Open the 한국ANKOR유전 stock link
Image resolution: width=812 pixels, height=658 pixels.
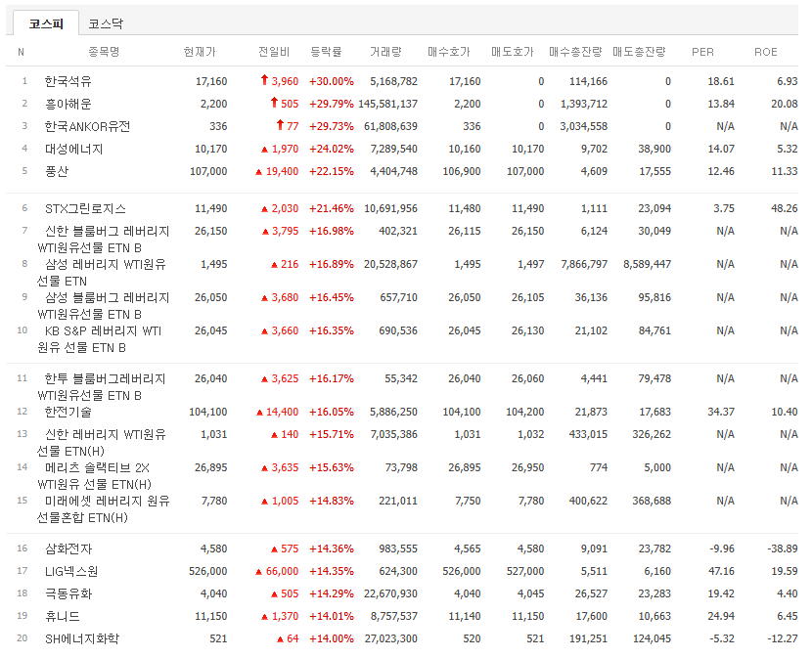click(87, 126)
